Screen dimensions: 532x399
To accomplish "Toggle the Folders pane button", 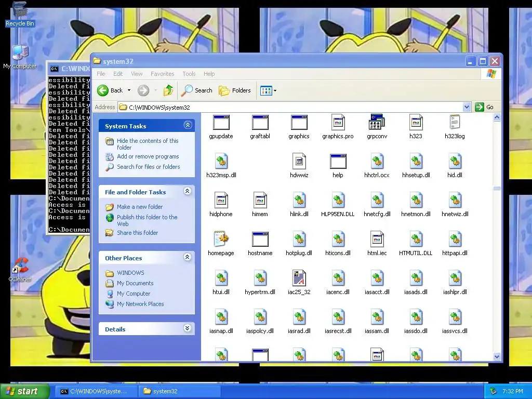I will 235,90.
